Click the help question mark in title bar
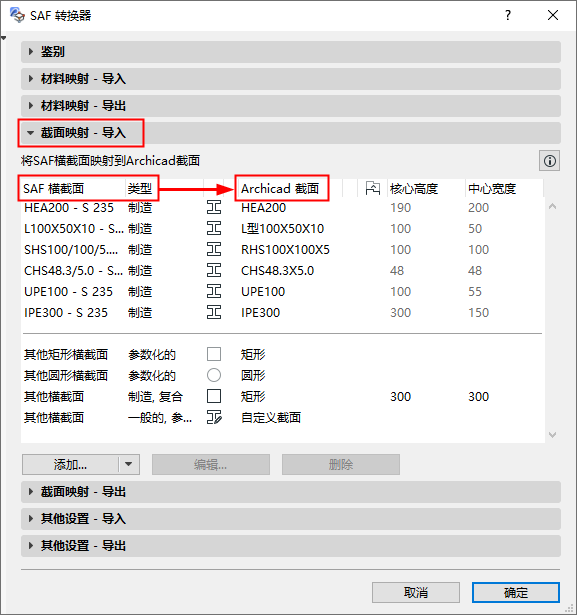The width and height of the screenshot is (577, 615). 508,15
